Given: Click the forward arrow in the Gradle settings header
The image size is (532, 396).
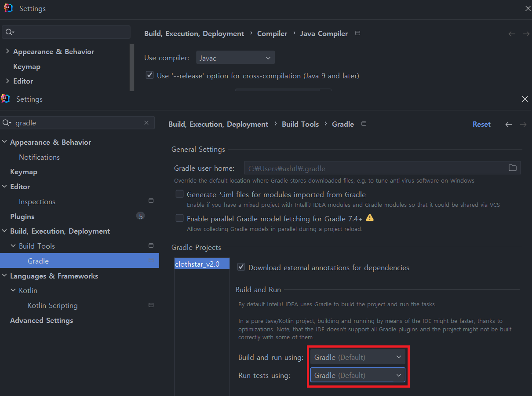Looking at the screenshot, I should click(x=523, y=125).
